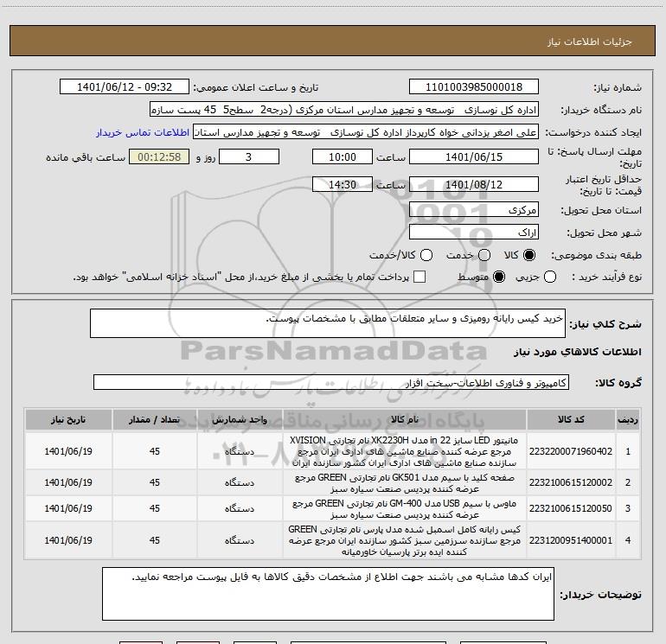Screen dimensions: 666x644
Task: Open the اطلاعات تماس خریدار link
Action: click(x=143, y=132)
